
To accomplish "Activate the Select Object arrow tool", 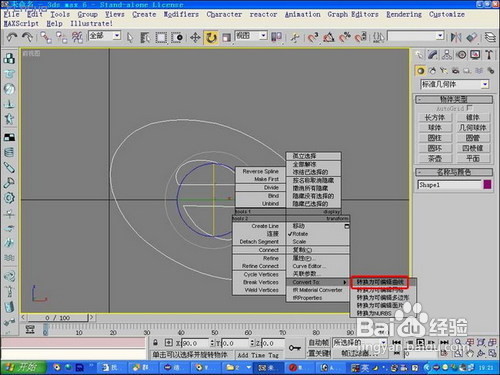I will [x=130, y=37].
